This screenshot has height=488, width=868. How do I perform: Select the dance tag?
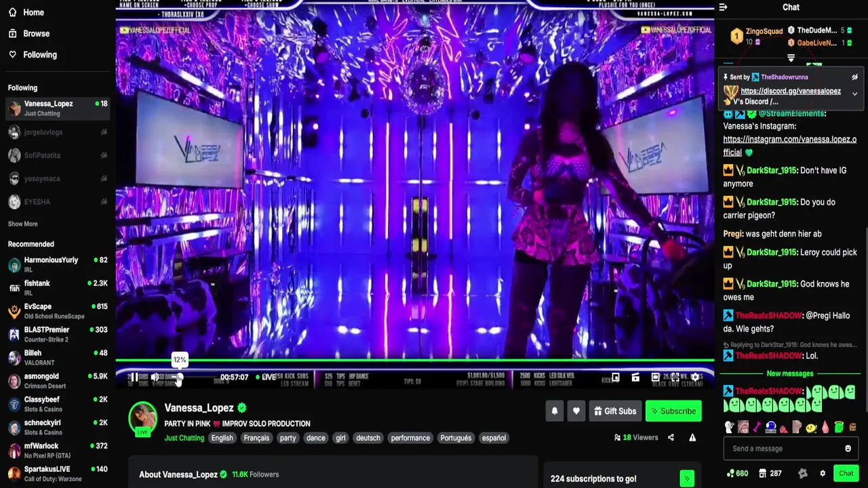click(316, 438)
